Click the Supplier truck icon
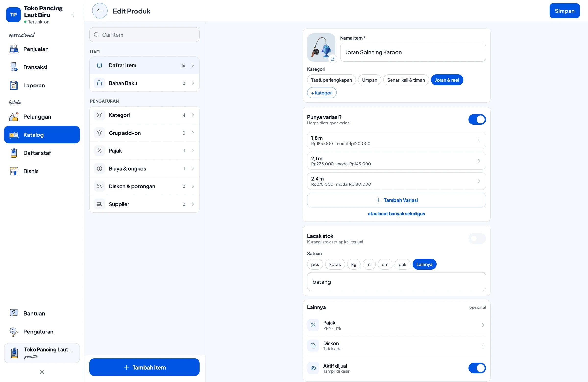 click(99, 204)
